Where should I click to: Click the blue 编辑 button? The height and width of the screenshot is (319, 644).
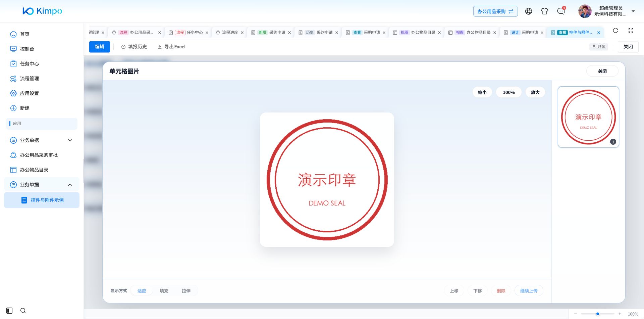(100, 47)
